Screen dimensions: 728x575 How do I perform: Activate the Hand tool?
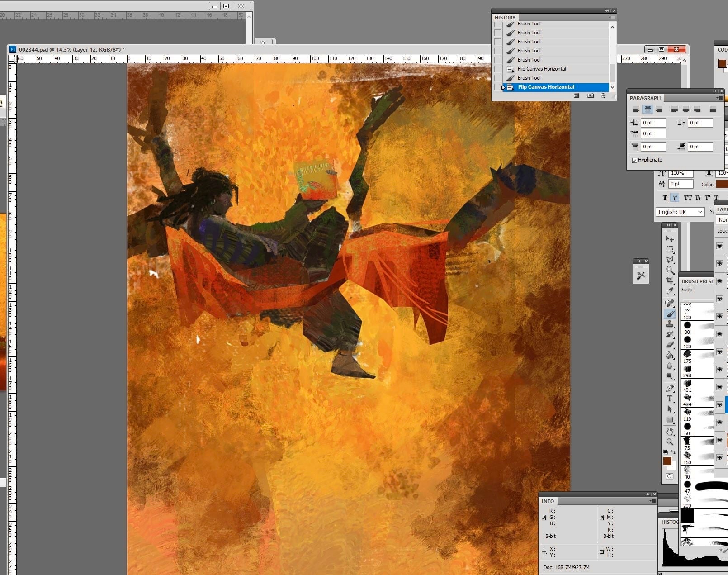[x=670, y=431]
